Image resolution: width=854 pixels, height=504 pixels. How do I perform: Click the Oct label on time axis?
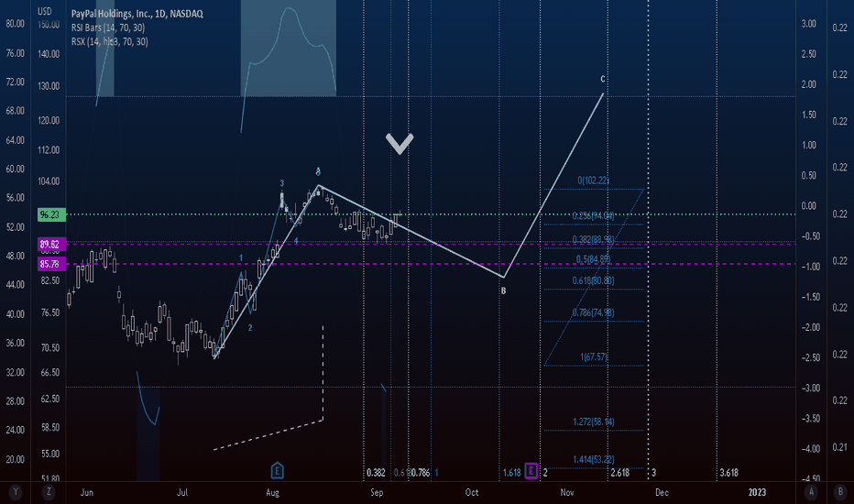[472, 492]
